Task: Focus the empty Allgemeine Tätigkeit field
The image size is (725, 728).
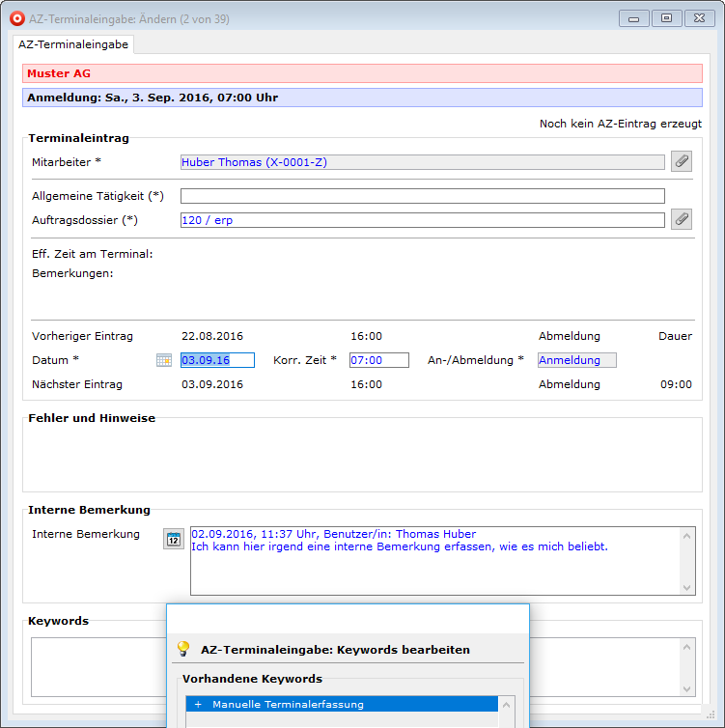Action: coord(422,196)
